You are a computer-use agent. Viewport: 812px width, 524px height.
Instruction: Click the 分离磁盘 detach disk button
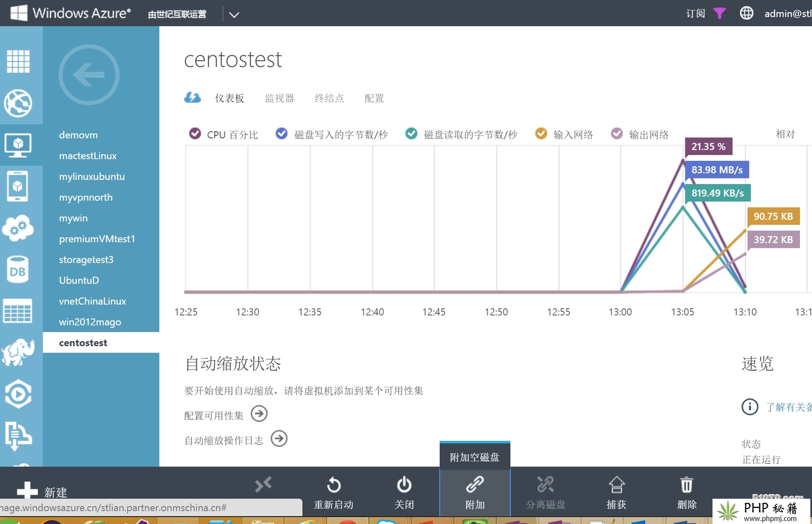(546, 493)
